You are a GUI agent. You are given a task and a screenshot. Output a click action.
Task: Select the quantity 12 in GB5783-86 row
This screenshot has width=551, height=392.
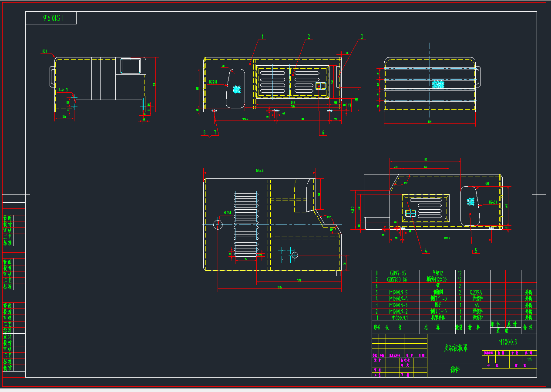[x=459, y=280]
